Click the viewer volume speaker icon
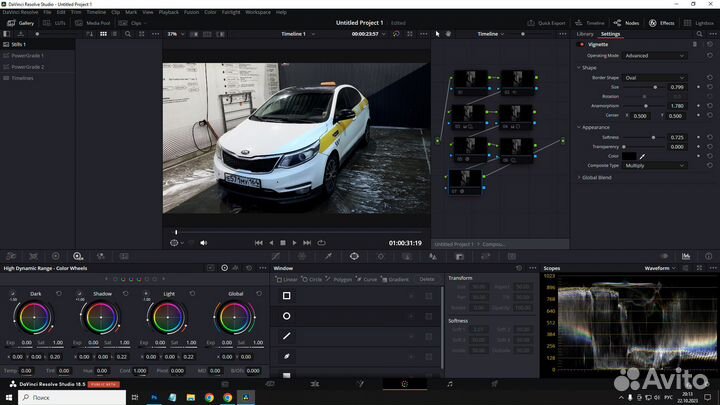This screenshot has width=720, height=405. point(204,242)
